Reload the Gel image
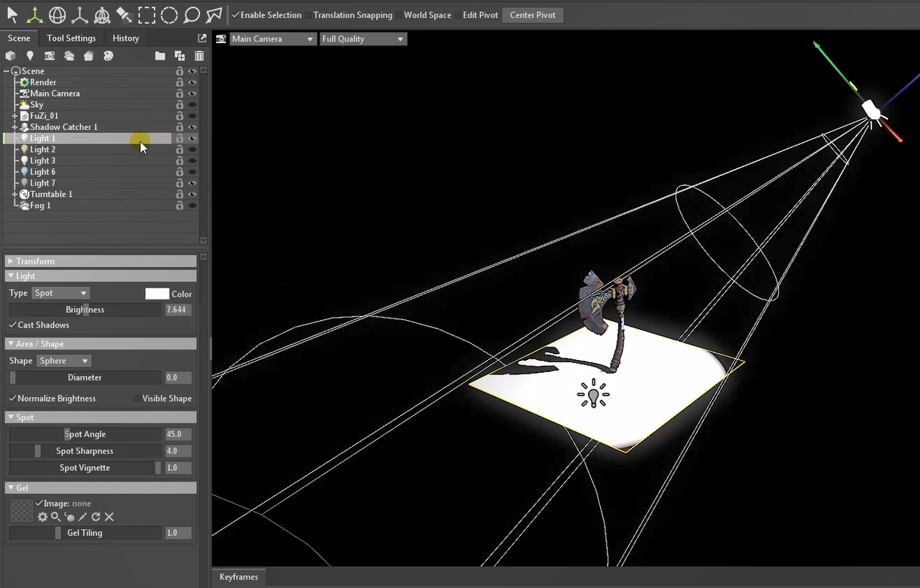 [96, 517]
